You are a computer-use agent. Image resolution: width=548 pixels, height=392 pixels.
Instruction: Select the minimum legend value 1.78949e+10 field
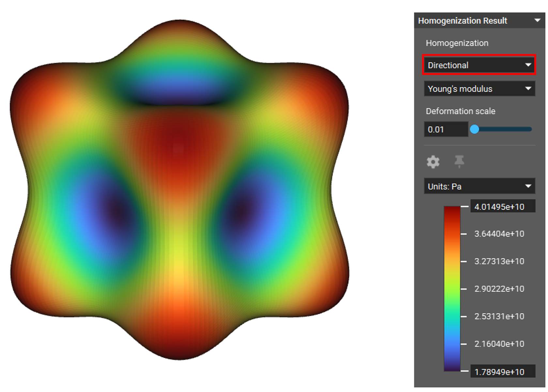[x=502, y=371]
